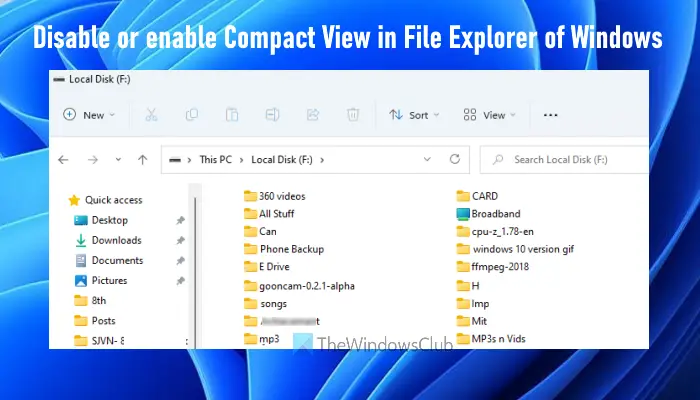Select the Imp folder

473,304
